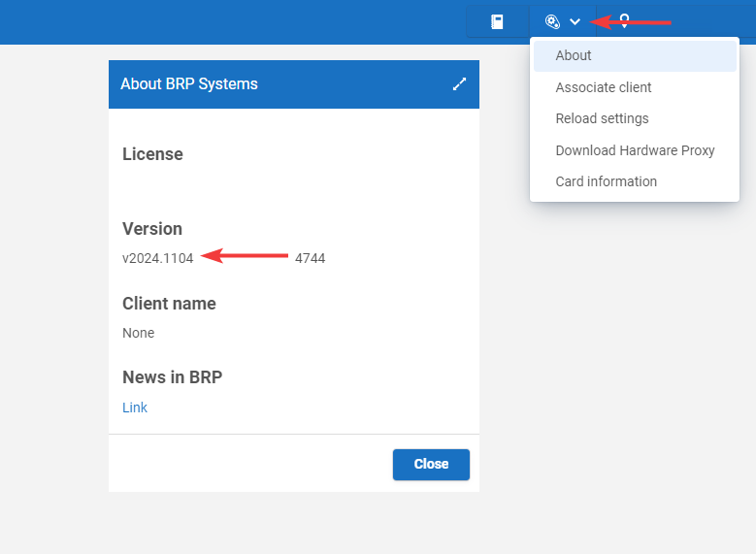The width and height of the screenshot is (756, 554).
Task: Select Reload settings menu entry
Action: click(635, 118)
